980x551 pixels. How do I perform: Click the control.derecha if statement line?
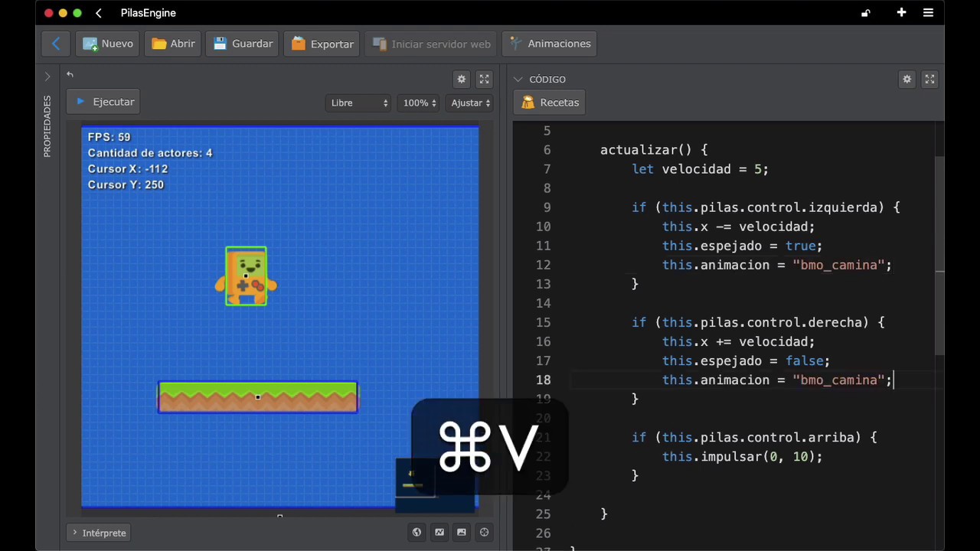click(758, 322)
